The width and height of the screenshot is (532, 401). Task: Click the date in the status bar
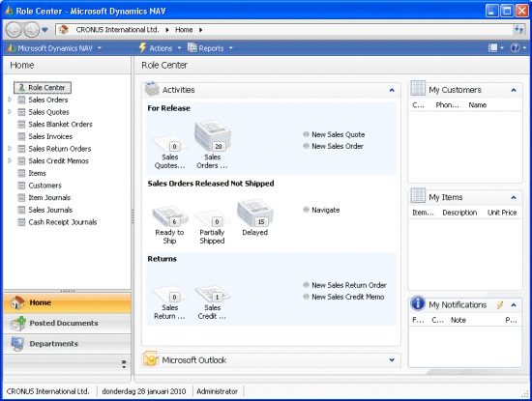(144, 391)
